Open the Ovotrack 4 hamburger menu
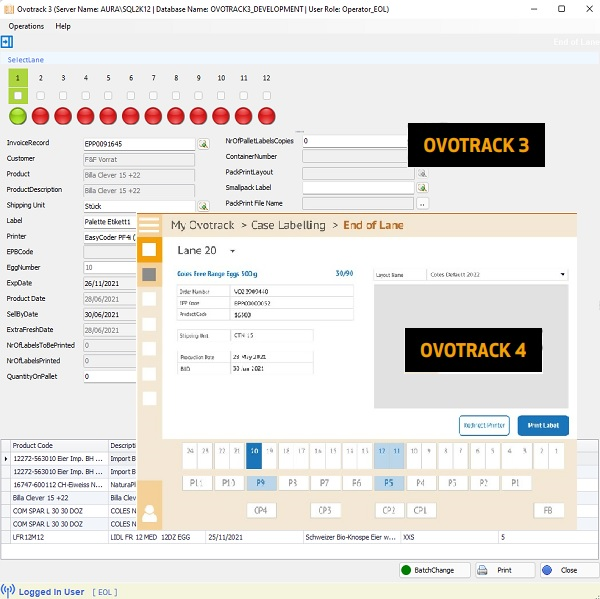The height and width of the screenshot is (599, 600). coord(148,225)
